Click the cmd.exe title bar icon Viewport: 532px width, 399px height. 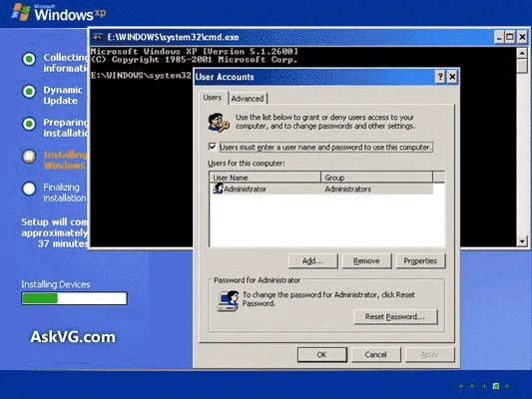(98, 37)
